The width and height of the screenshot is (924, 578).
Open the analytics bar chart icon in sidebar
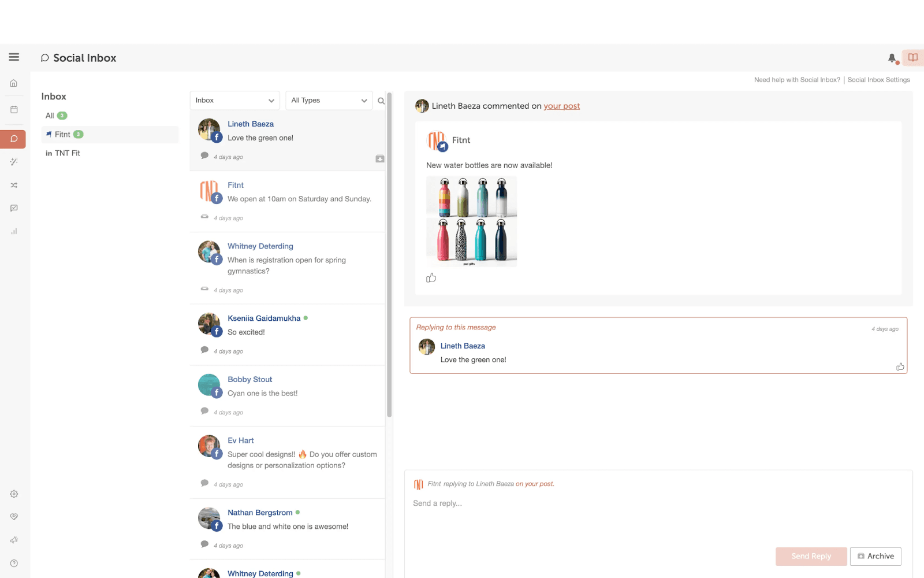click(x=14, y=231)
